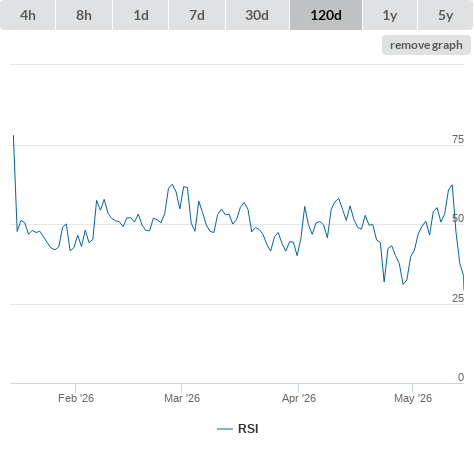Screen dimensions: 474x455
Task: Select the 4h time range tab
Action: coord(28,15)
